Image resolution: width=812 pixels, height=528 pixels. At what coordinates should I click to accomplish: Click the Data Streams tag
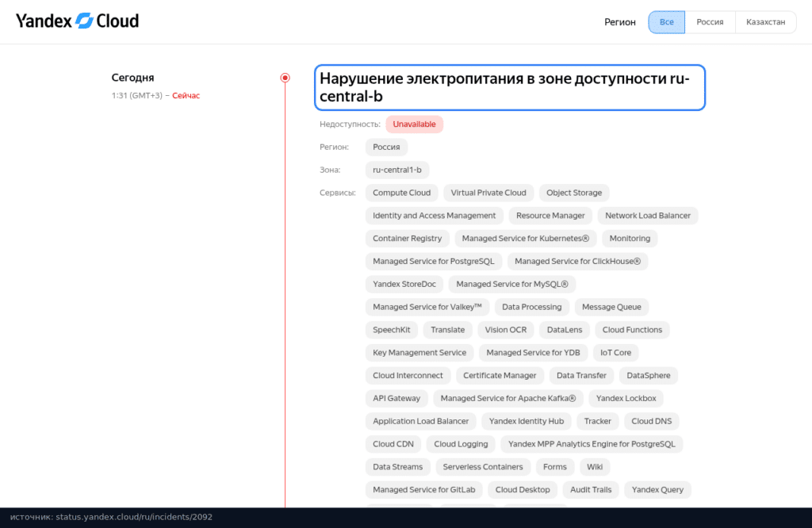tap(398, 466)
